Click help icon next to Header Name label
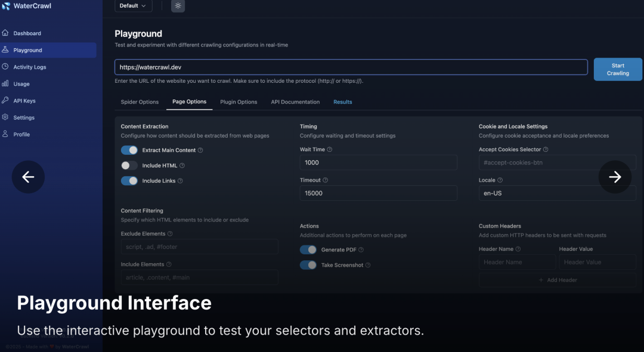This screenshot has height=352, width=644. point(518,249)
